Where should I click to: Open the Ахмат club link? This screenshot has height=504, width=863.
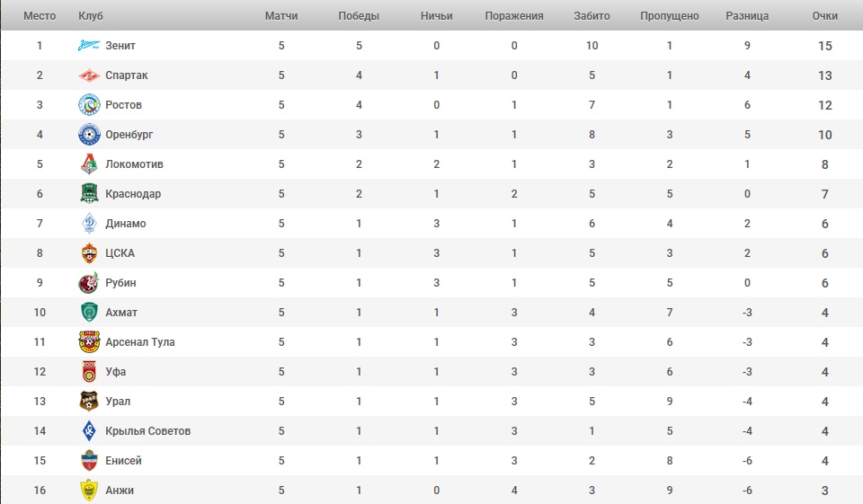tap(121, 313)
